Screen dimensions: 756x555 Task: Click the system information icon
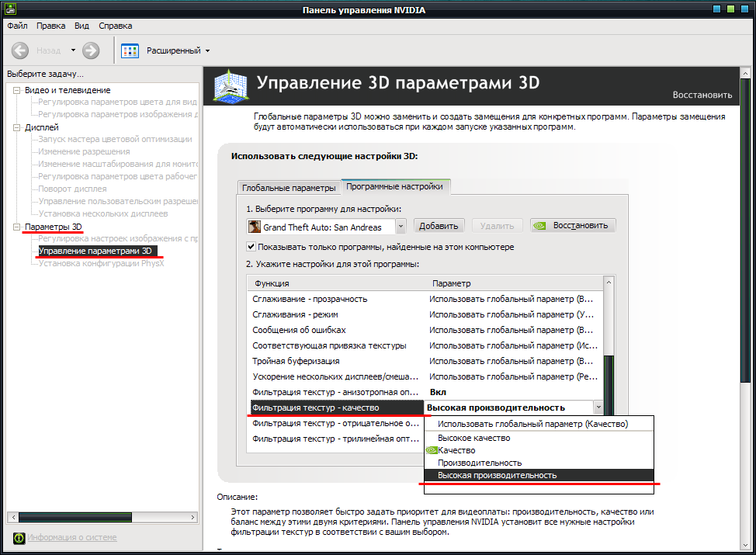point(19,538)
